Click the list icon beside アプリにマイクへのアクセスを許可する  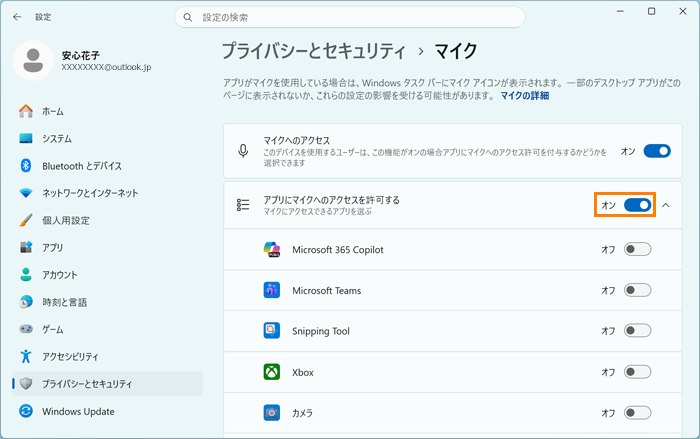[243, 205]
